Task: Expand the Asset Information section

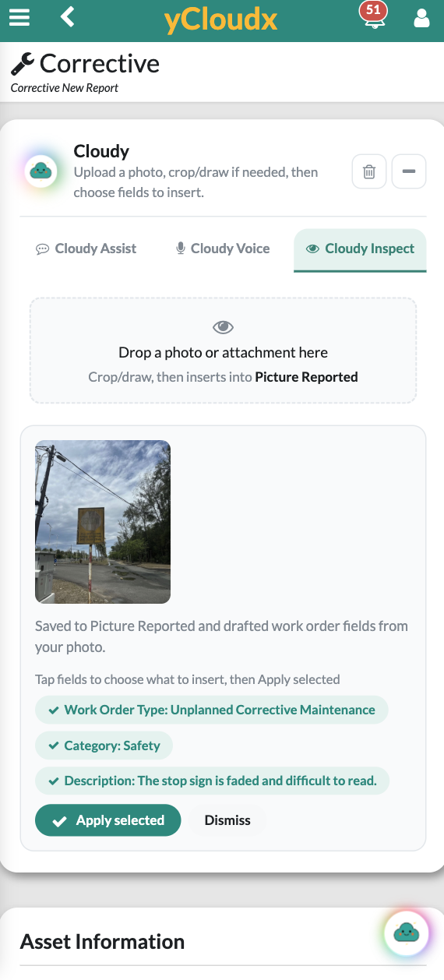Action: (x=103, y=941)
